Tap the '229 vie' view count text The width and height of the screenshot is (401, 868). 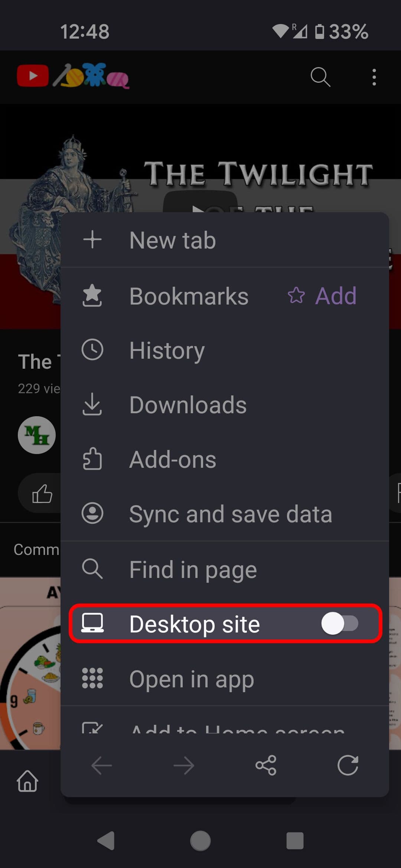(39, 388)
